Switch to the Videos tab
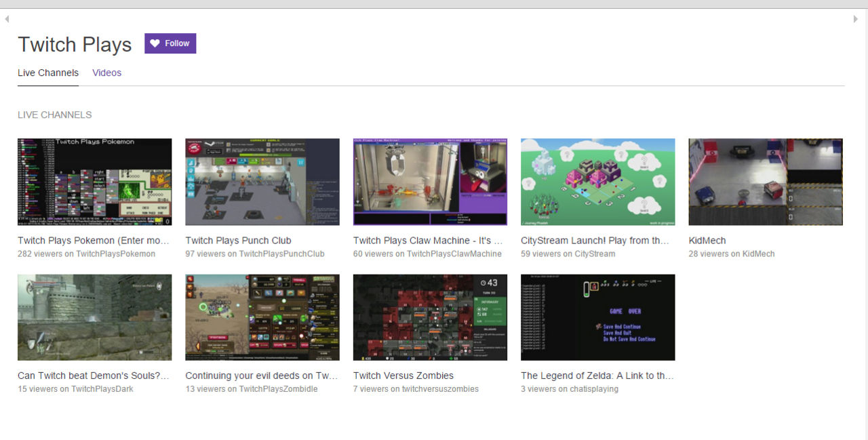This screenshot has width=868, height=440. point(106,73)
